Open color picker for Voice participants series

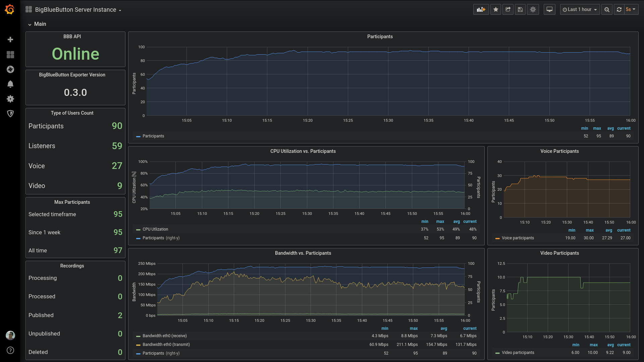(497, 238)
